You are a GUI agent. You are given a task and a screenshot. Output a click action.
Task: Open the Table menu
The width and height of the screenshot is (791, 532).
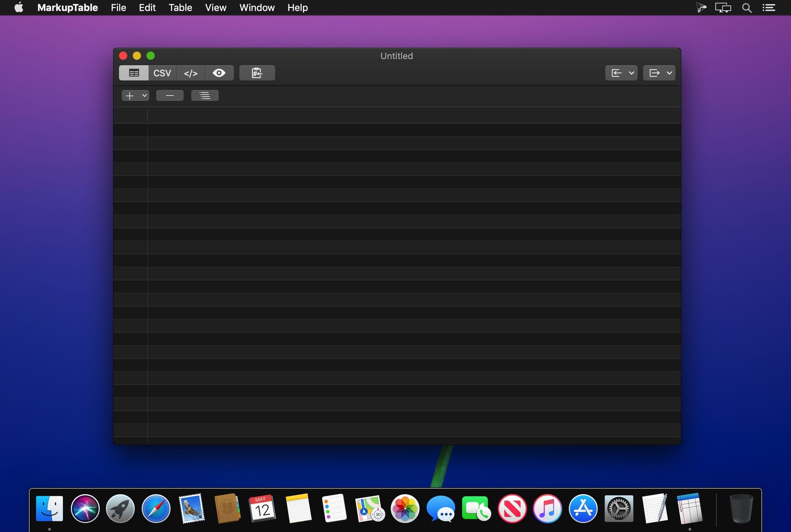[180, 8]
